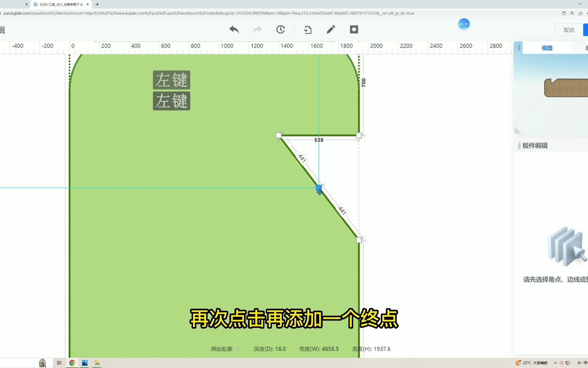Click the browser share page icon
The height and width of the screenshot is (368, 588).
pos(580,13)
